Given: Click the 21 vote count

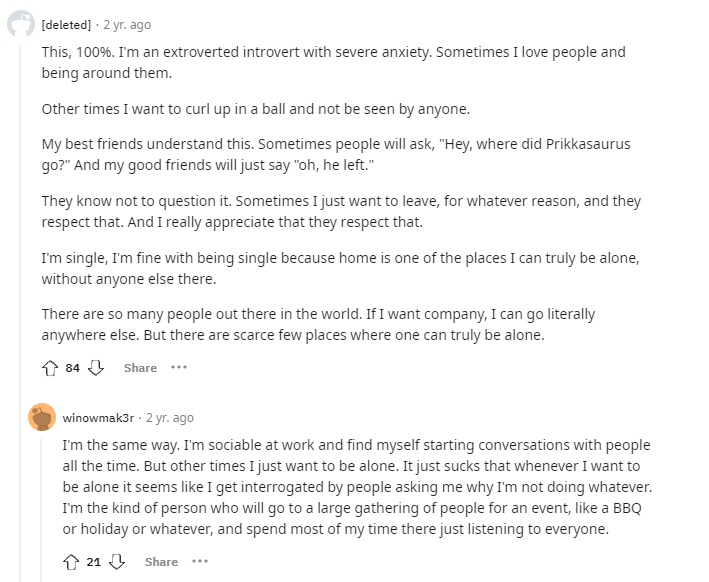Looking at the screenshot, I should point(94,562).
